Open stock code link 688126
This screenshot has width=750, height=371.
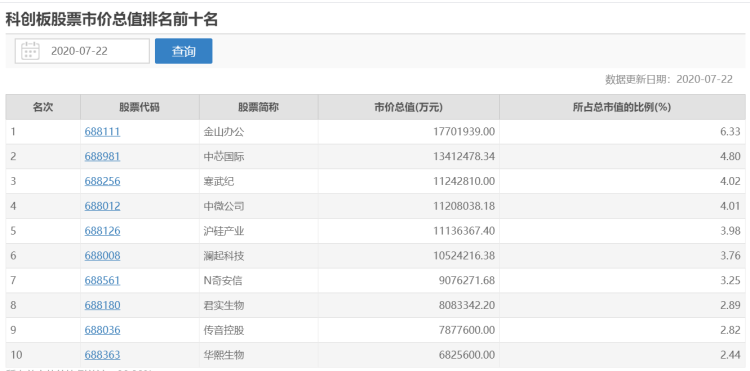pyautogui.click(x=102, y=231)
